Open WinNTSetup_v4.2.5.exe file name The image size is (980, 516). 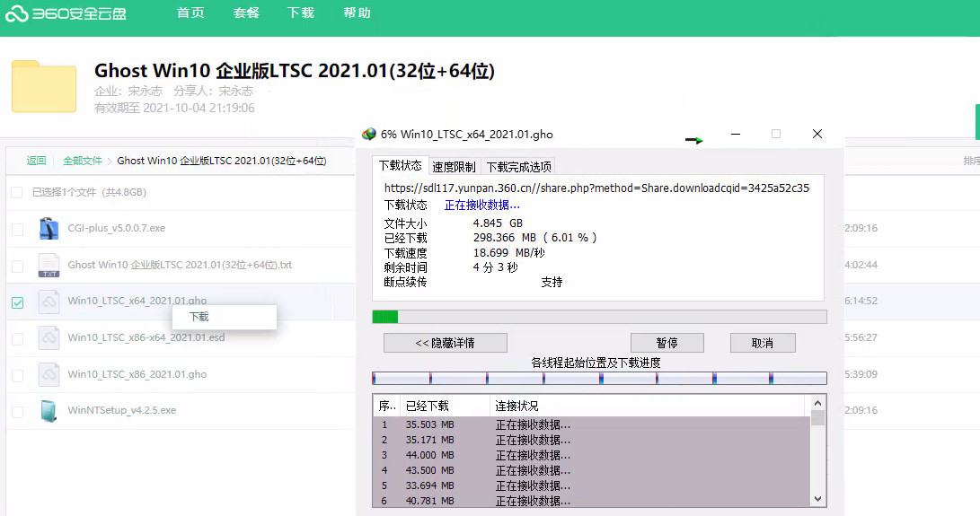click(122, 410)
